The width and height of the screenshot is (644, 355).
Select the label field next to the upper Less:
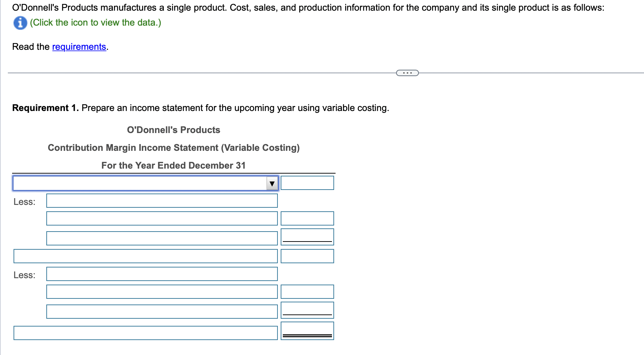(x=162, y=201)
